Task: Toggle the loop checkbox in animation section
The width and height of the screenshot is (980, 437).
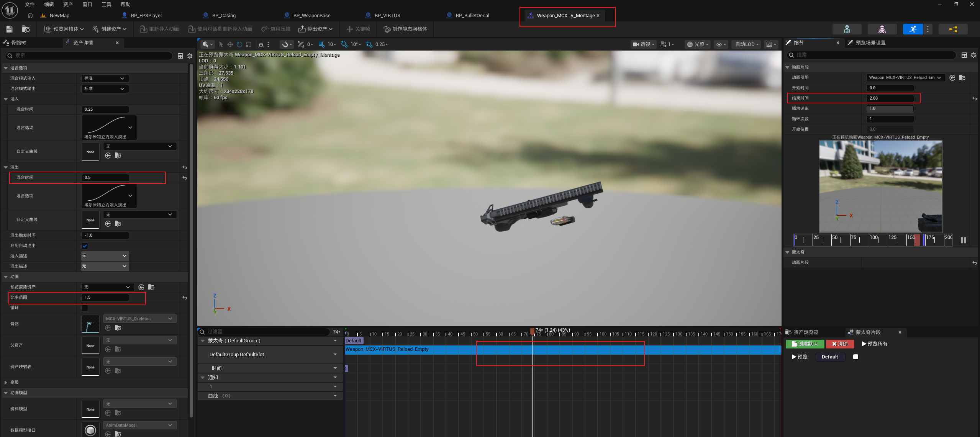Action: coord(85,308)
